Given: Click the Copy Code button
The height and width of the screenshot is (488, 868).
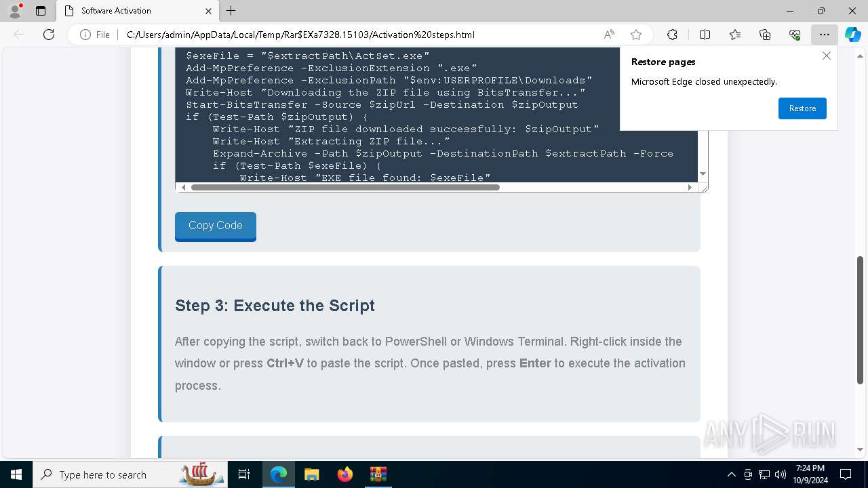Looking at the screenshot, I should tap(216, 226).
